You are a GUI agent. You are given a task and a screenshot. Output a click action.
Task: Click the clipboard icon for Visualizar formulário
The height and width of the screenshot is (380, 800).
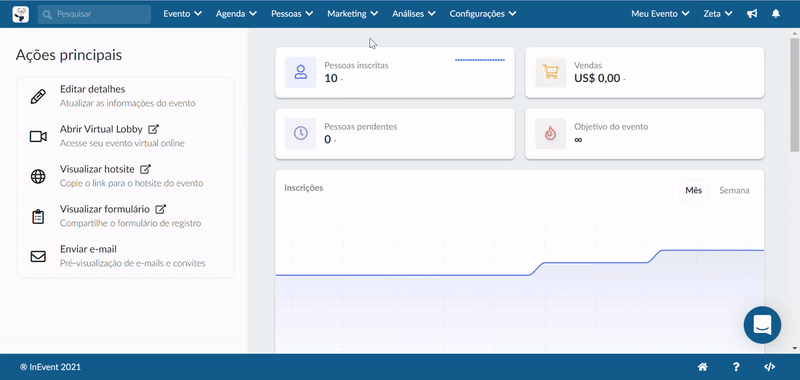[38, 217]
